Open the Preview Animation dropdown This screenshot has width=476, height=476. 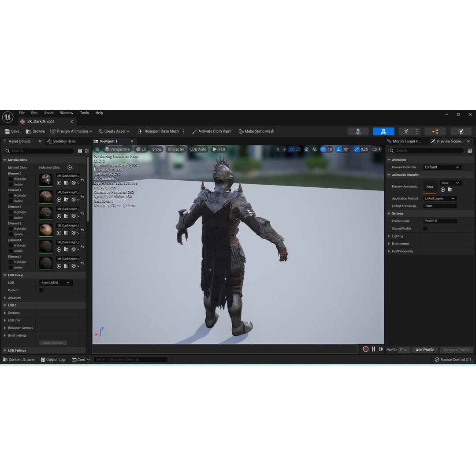pos(71,131)
